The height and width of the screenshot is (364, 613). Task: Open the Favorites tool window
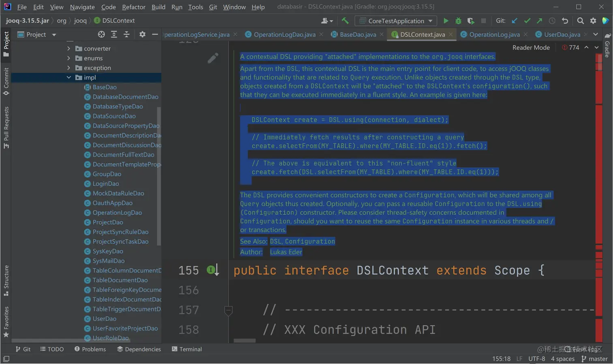[6, 322]
